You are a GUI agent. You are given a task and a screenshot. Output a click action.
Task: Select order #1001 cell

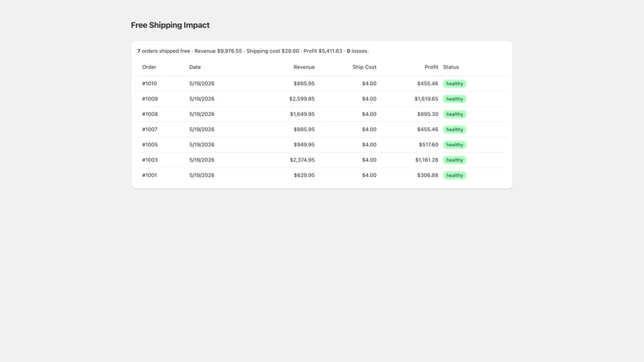tap(150, 175)
